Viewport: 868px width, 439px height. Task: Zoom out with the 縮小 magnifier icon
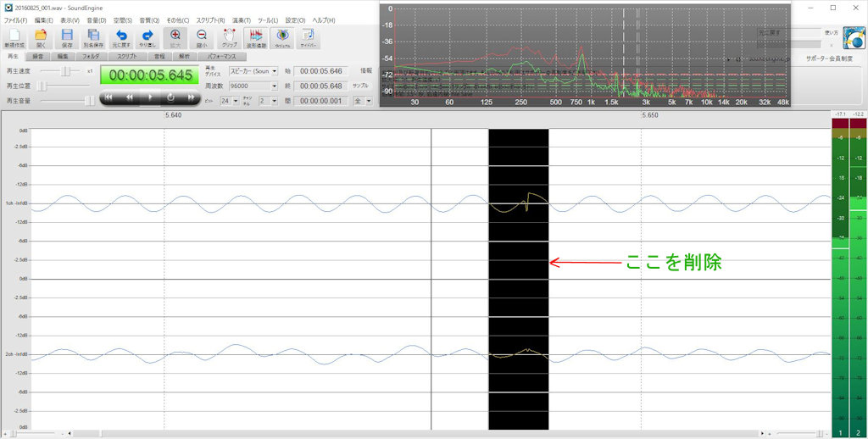[202, 38]
